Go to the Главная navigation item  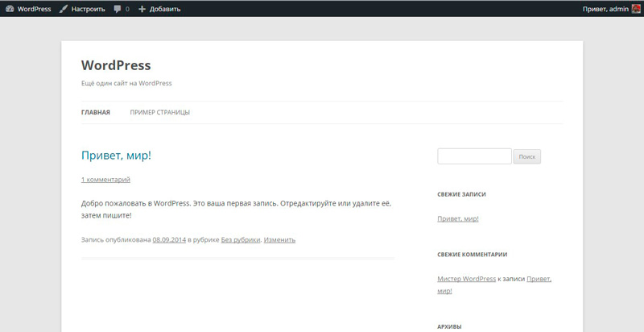(x=96, y=112)
